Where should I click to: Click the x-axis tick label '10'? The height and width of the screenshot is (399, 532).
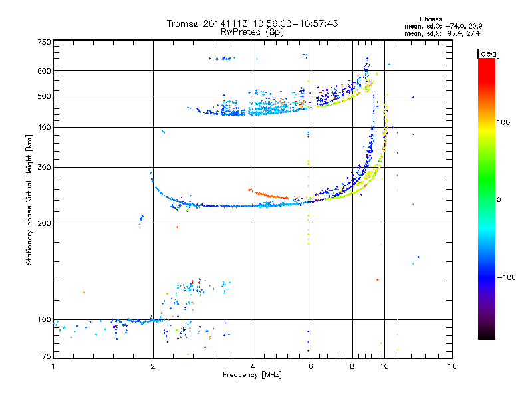pos(384,366)
